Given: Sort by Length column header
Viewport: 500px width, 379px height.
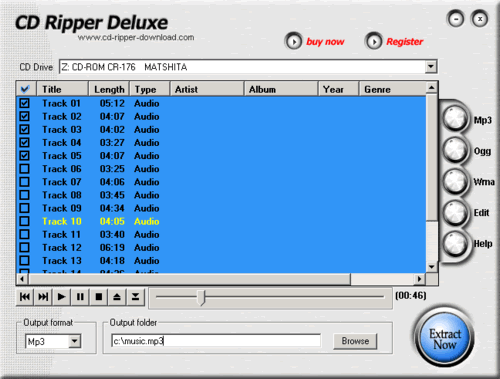Looking at the screenshot, I should (x=109, y=89).
